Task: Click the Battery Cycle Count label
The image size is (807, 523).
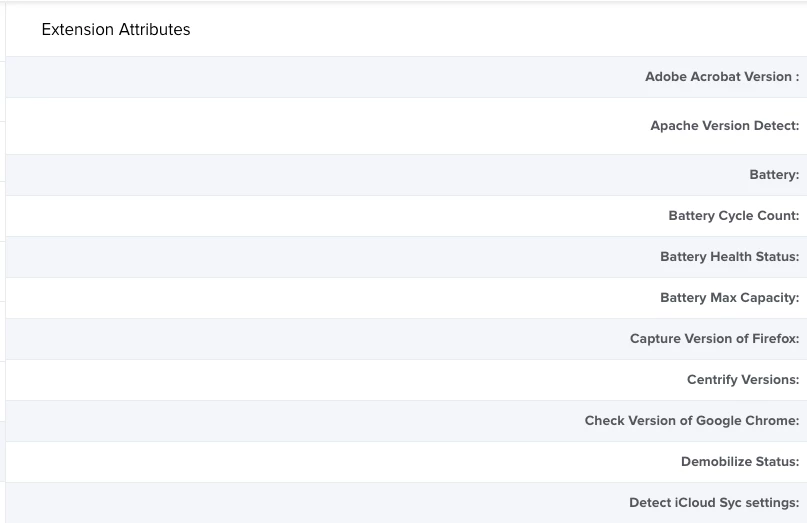Action: coord(733,216)
